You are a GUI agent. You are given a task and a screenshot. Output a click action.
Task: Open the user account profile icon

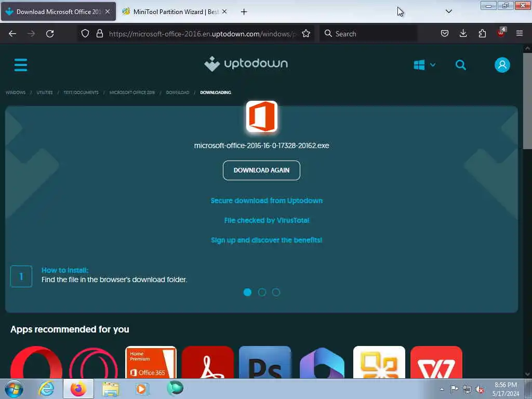tap(502, 65)
